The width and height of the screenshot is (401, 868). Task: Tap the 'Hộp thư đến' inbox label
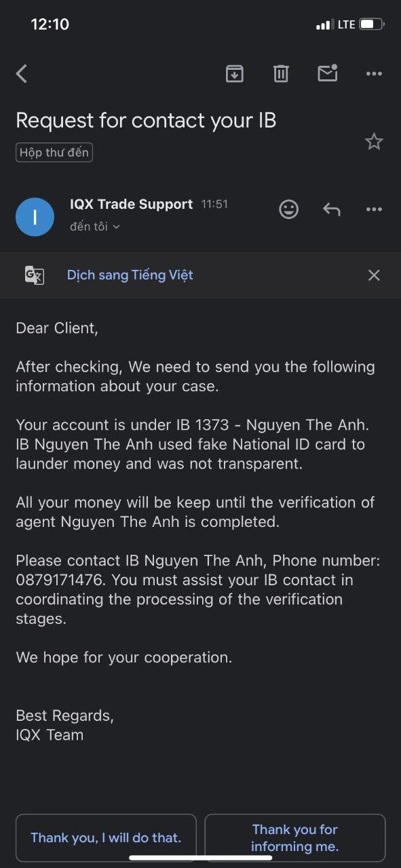[54, 153]
